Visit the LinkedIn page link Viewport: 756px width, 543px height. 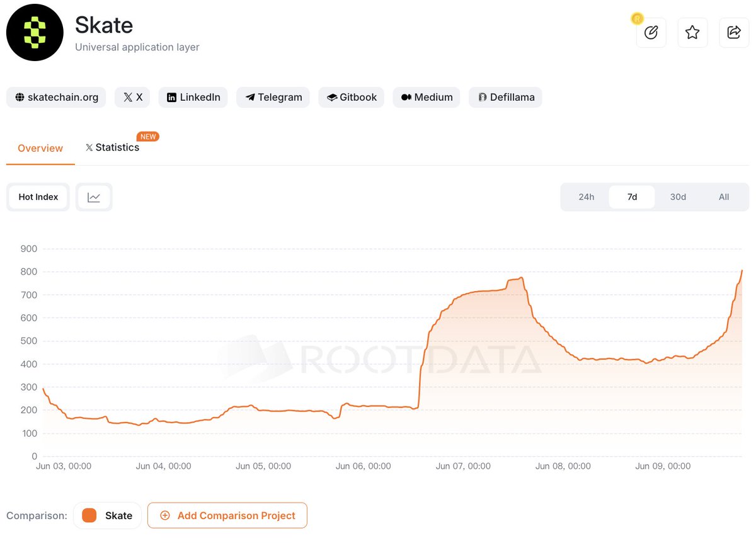[193, 97]
